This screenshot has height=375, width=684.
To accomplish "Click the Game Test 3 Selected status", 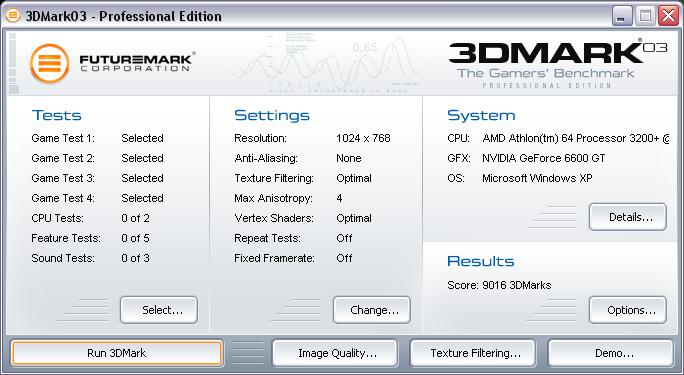I will click(142, 178).
